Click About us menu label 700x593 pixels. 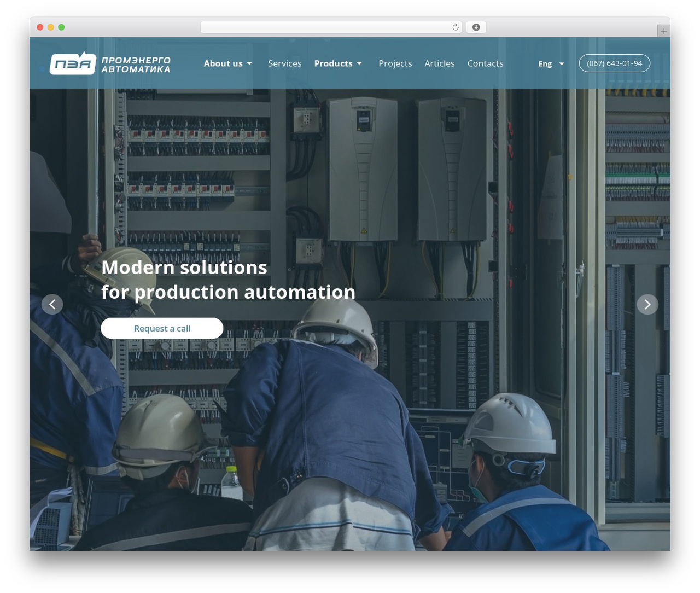point(223,63)
